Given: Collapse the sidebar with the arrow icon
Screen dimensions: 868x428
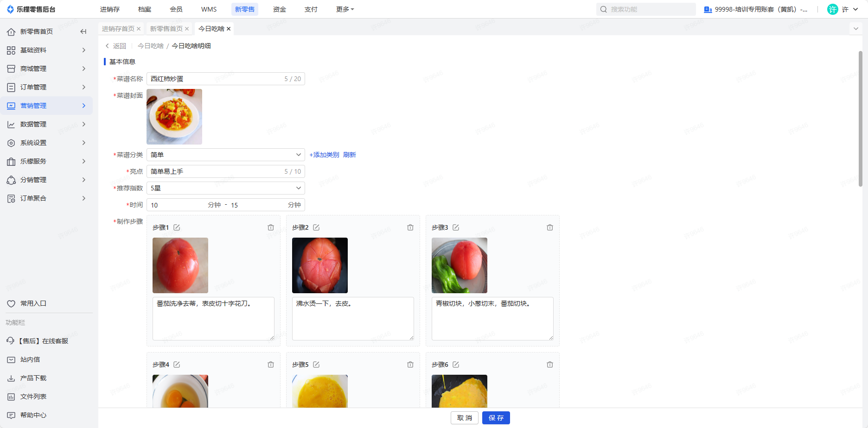Looking at the screenshot, I should [83, 31].
